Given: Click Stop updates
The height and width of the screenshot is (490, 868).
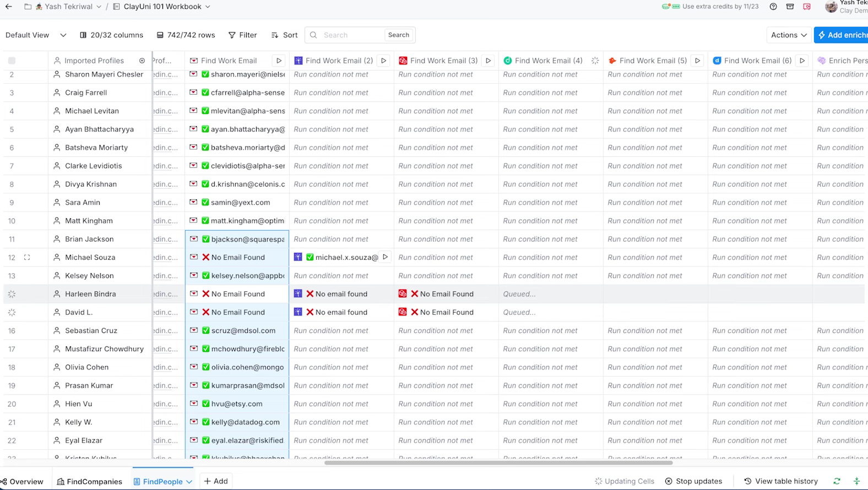Looking at the screenshot, I should click(693, 481).
